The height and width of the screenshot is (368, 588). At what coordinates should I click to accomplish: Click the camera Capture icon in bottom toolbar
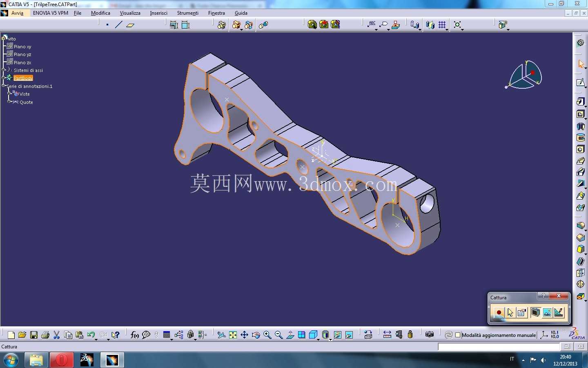click(430, 334)
